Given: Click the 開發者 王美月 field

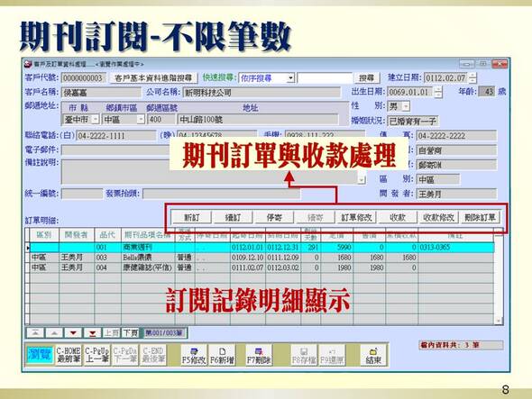Looking at the screenshot, I should click(x=456, y=195).
